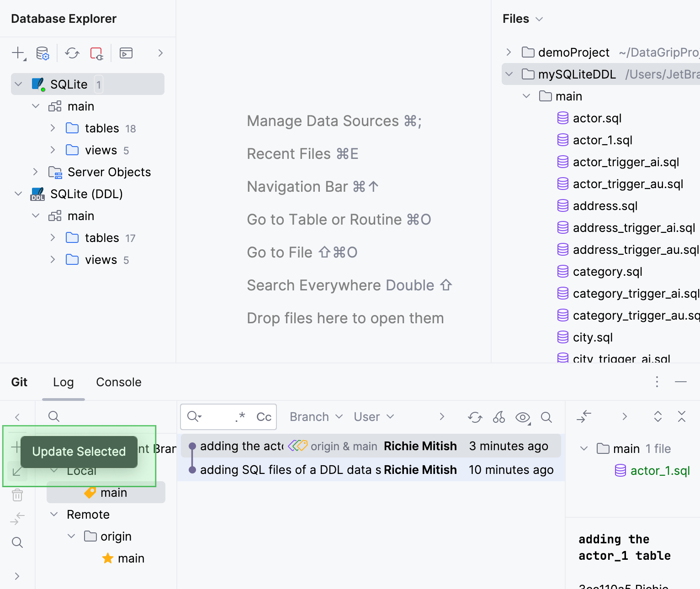The width and height of the screenshot is (700, 589).
Task: Open Data Source Properties in Database Explorer
Action: (x=42, y=53)
